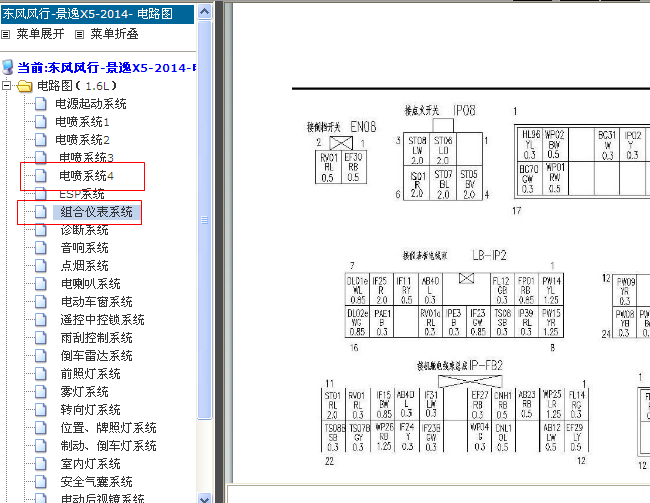Open the 电喷系统1 diagram
The height and width of the screenshot is (503, 650).
click(82, 122)
